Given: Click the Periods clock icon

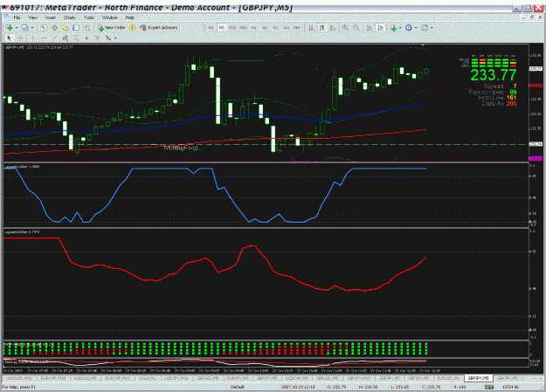Looking at the screenshot, I should coord(409,28).
